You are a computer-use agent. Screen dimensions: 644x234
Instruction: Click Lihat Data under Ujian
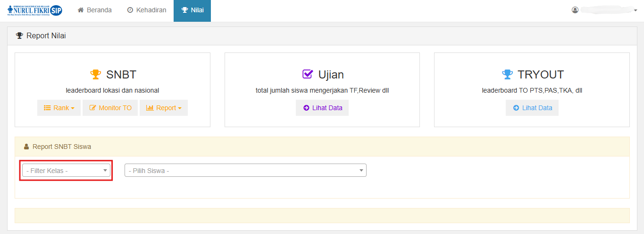[322, 108]
